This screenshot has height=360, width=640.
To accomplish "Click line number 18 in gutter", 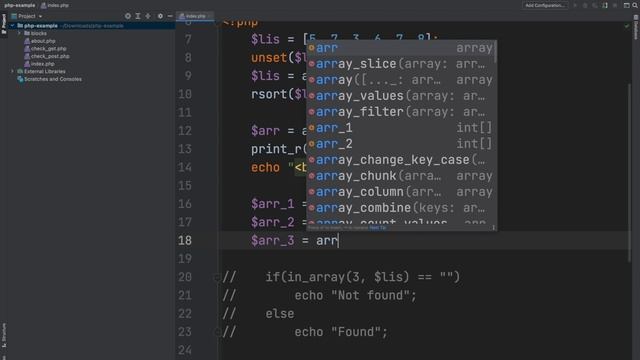I will (x=184, y=240).
